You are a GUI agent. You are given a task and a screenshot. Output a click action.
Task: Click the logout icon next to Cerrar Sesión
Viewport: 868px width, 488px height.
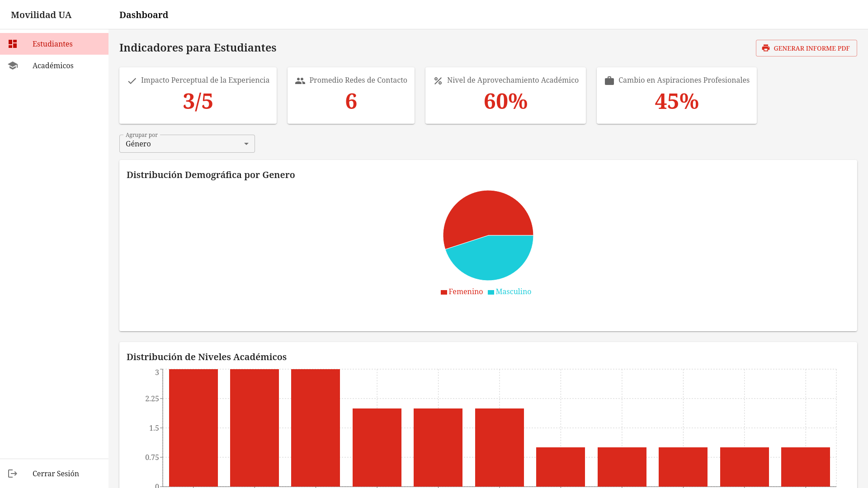[x=13, y=474]
